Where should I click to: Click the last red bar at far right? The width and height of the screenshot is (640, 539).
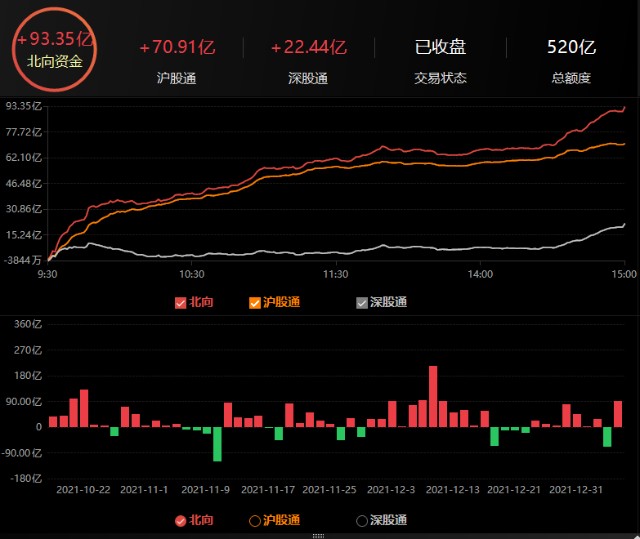(x=618, y=414)
